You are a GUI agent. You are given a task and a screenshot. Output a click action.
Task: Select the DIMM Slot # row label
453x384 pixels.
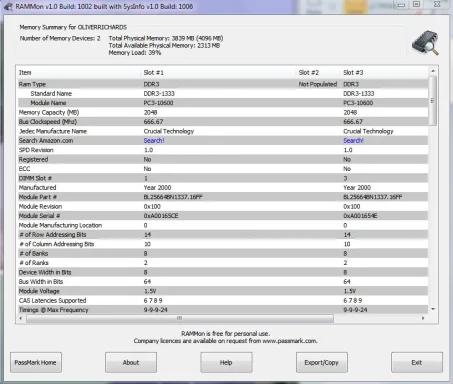click(x=35, y=178)
